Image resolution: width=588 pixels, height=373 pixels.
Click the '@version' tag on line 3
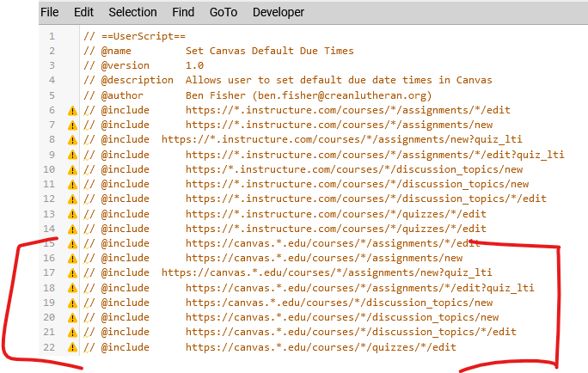pos(126,65)
